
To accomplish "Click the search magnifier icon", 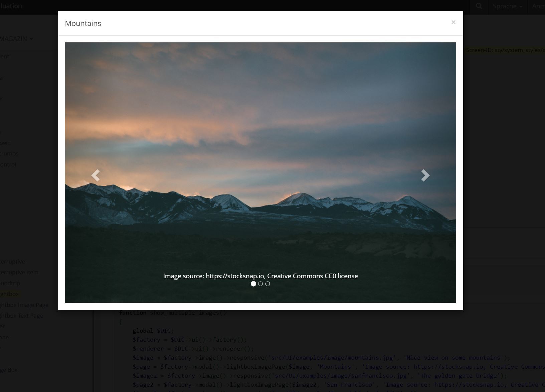I will coord(479,6).
